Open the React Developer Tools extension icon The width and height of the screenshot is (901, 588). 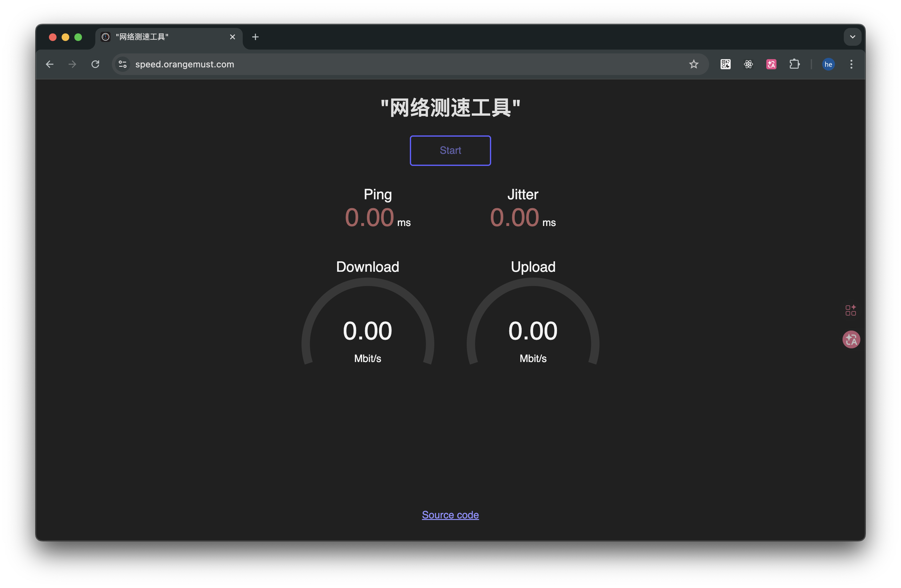(748, 64)
